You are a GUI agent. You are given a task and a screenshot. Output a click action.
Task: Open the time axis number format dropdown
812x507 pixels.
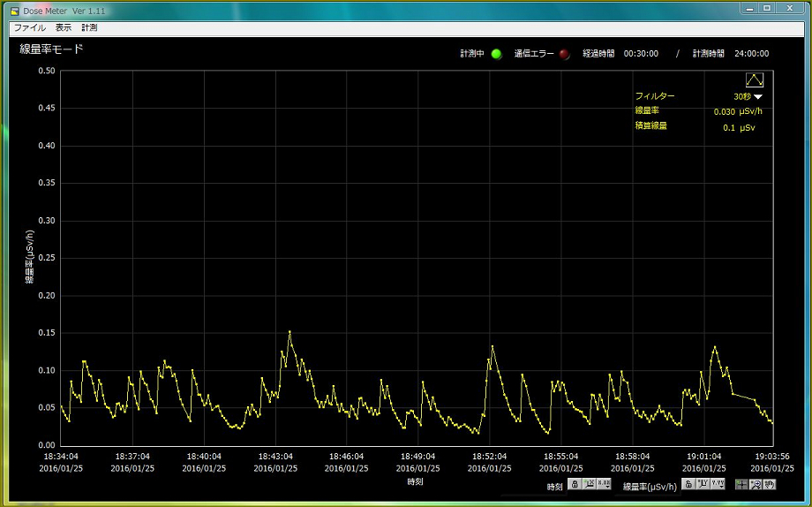(604, 484)
